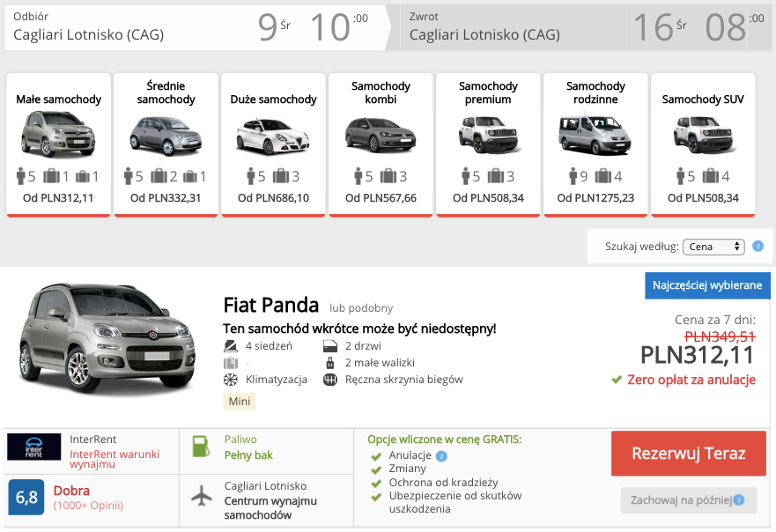Viewport: 776px width, 532px height.
Task: Click the Od PLN1275,23 price
Action: 595,198
